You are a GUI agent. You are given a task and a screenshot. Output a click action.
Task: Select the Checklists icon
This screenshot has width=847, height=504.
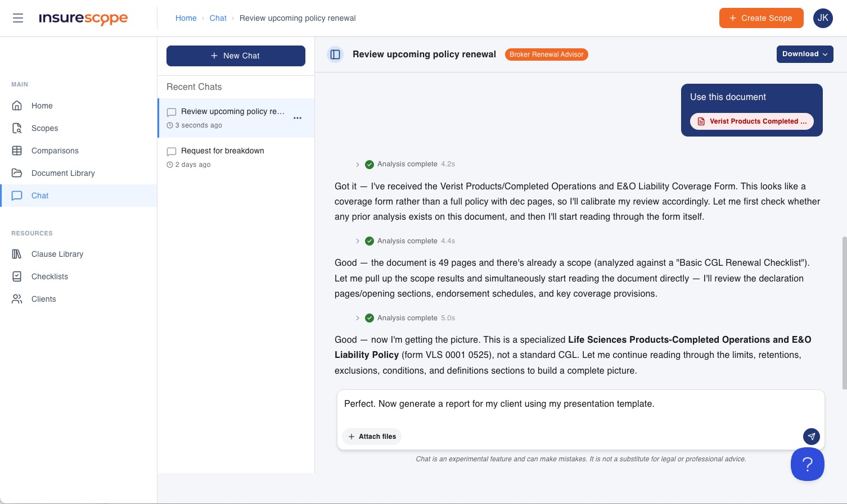coord(17,276)
